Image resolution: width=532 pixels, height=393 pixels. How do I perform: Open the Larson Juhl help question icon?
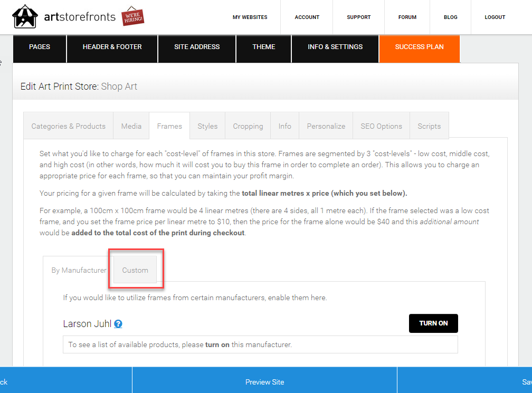pyautogui.click(x=118, y=324)
